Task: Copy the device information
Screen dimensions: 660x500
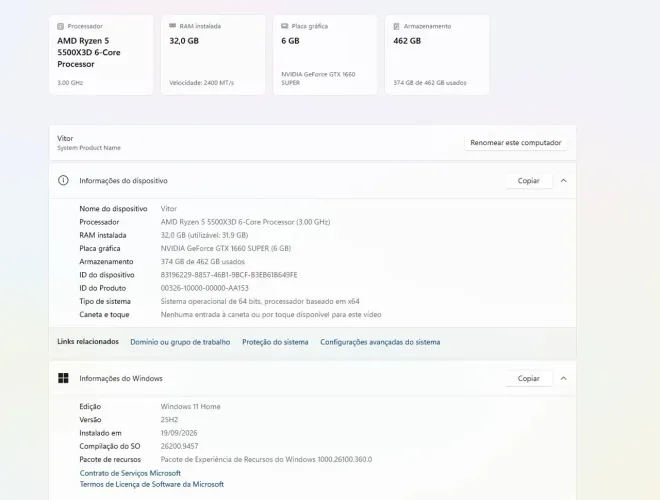Action: coord(529,181)
